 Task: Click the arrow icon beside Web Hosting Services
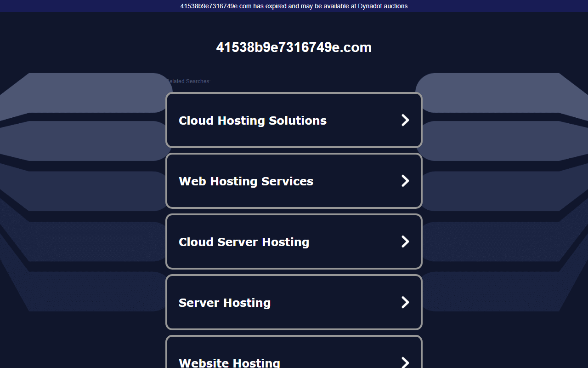click(405, 181)
